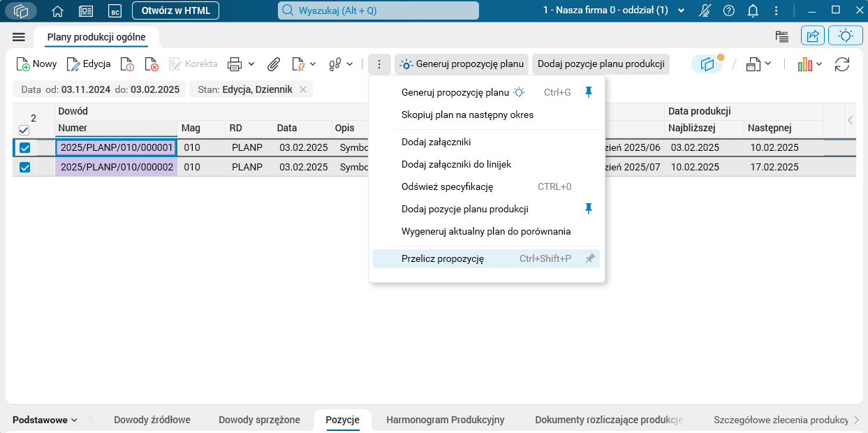Switch to Harmonogram Produkcyjny tab
Screen dimensions: 868x433
click(x=445, y=420)
